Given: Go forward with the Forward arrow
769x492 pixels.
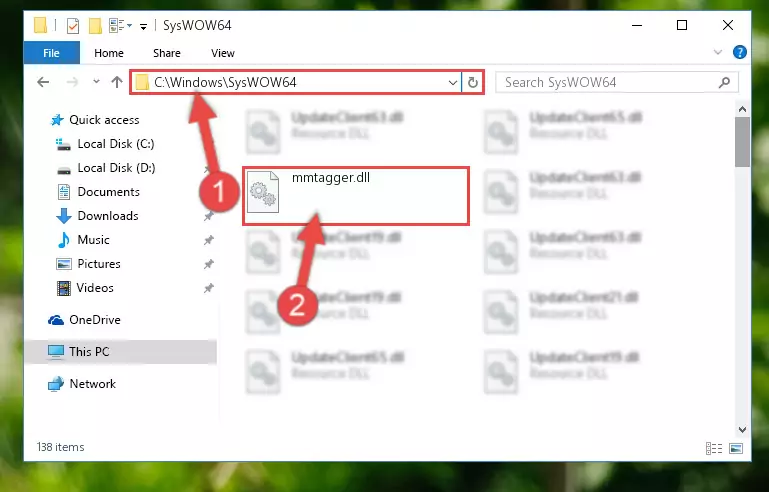Looking at the screenshot, I should coord(72,82).
